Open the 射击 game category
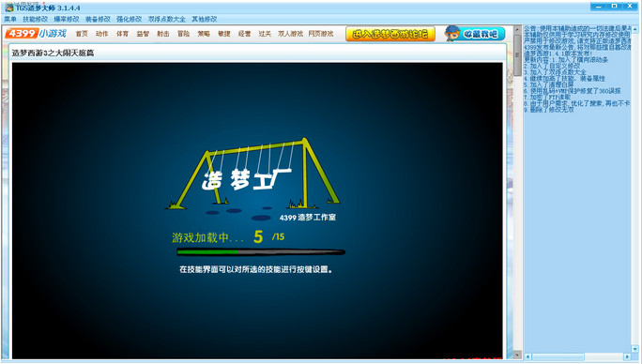This screenshot has height=364, width=642. (163, 34)
